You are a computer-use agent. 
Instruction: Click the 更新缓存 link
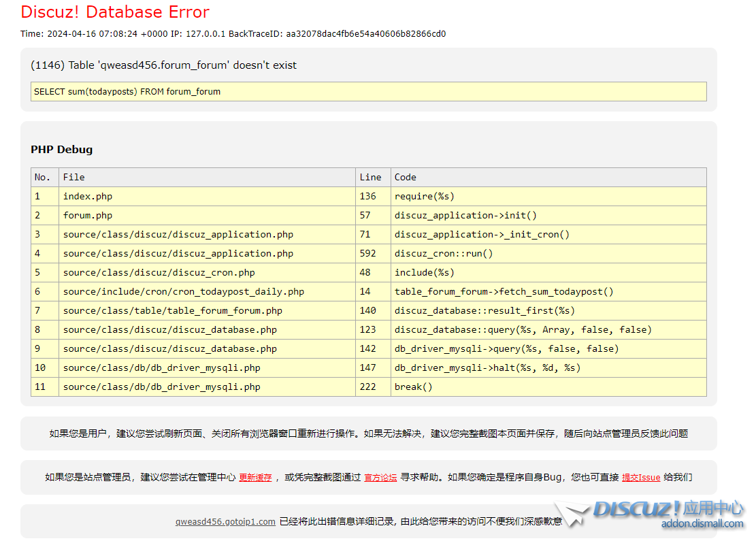coord(255,478)
